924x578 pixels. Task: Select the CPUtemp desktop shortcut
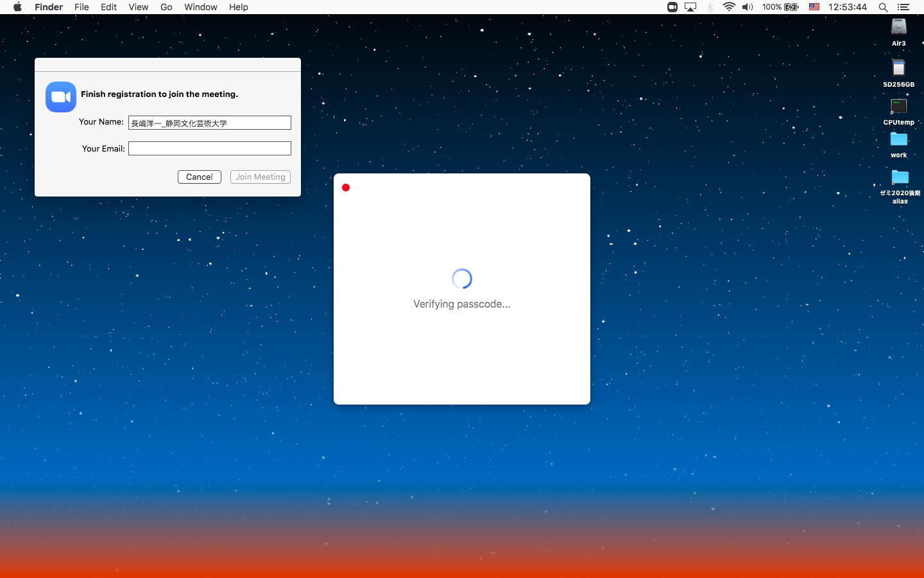898,107
